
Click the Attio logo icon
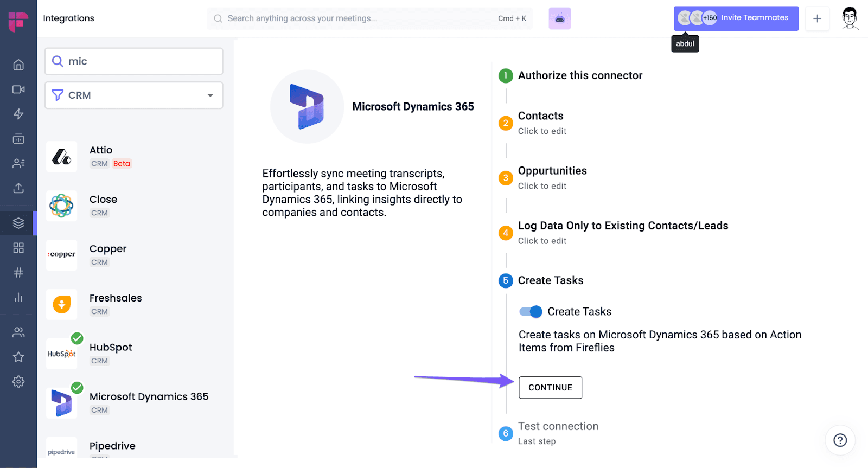(x=62, y=157)
